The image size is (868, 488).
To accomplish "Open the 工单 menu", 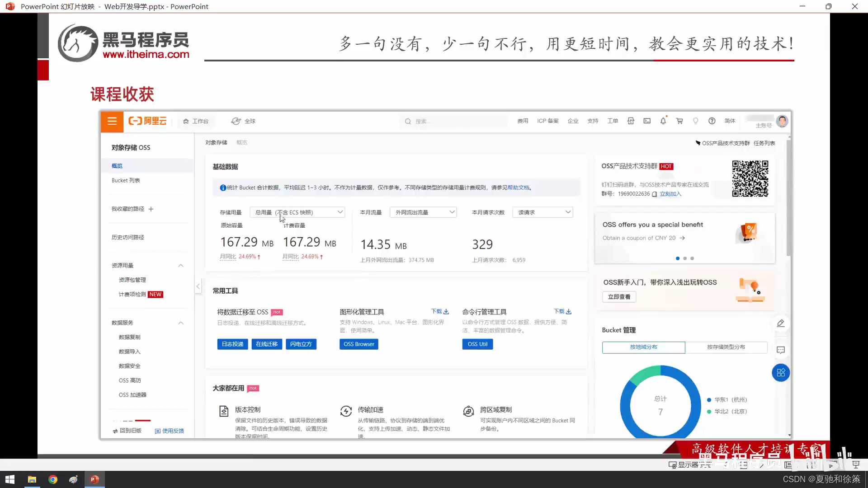I will [613, 121].
